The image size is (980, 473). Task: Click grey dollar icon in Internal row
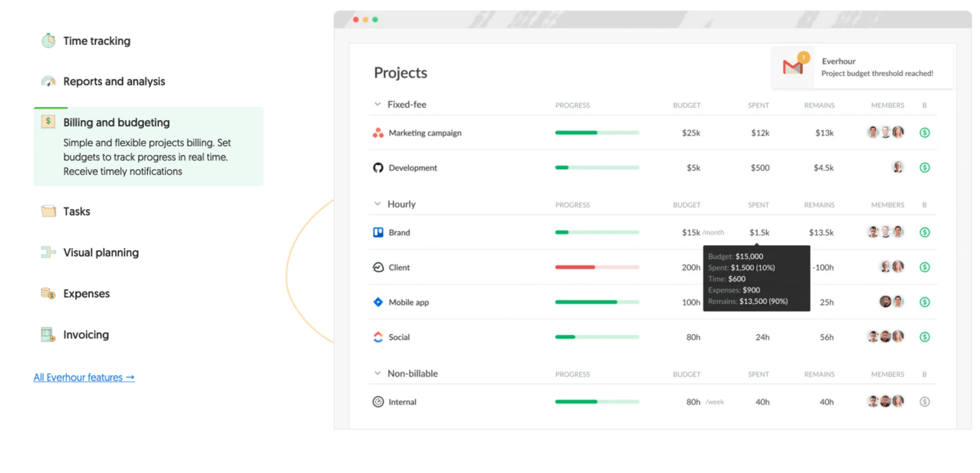(924, 402)
